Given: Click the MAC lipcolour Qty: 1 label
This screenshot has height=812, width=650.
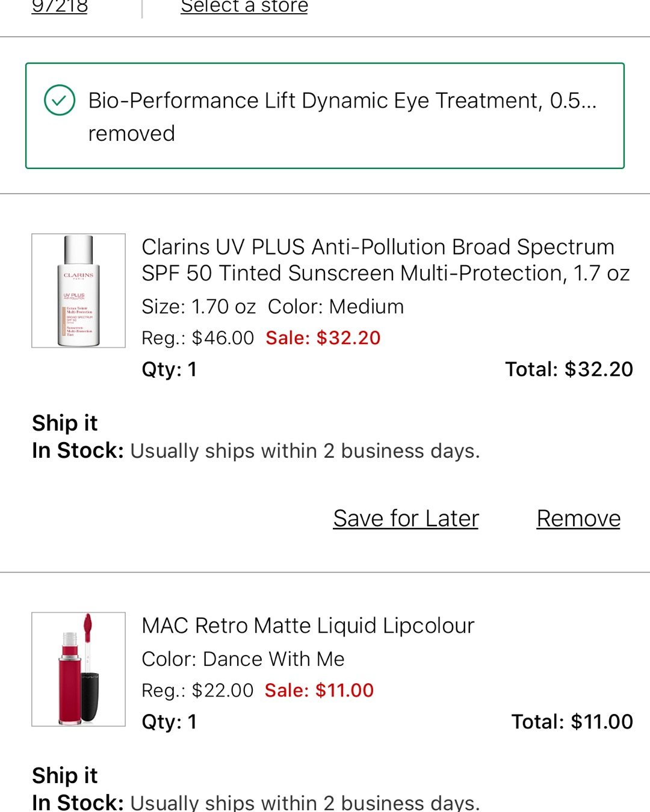Looking at the screenshot, I should point(169,722).
